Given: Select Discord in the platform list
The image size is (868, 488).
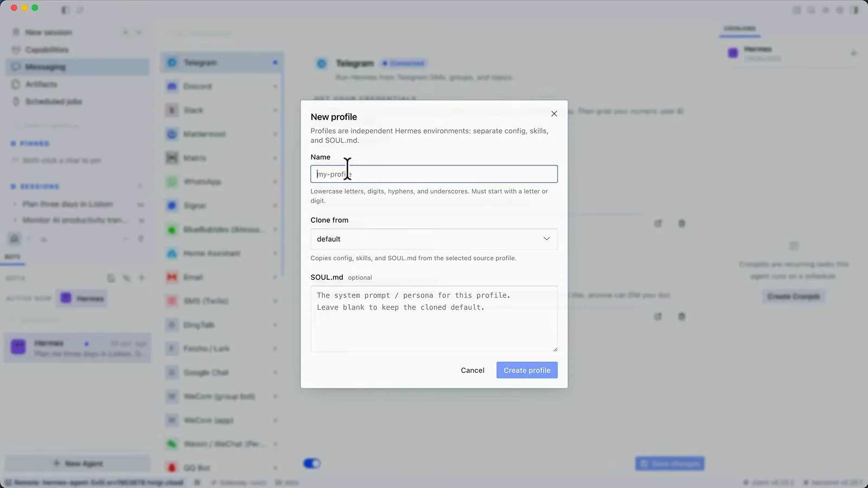Looking at the screenshot, I should point(222,86).
